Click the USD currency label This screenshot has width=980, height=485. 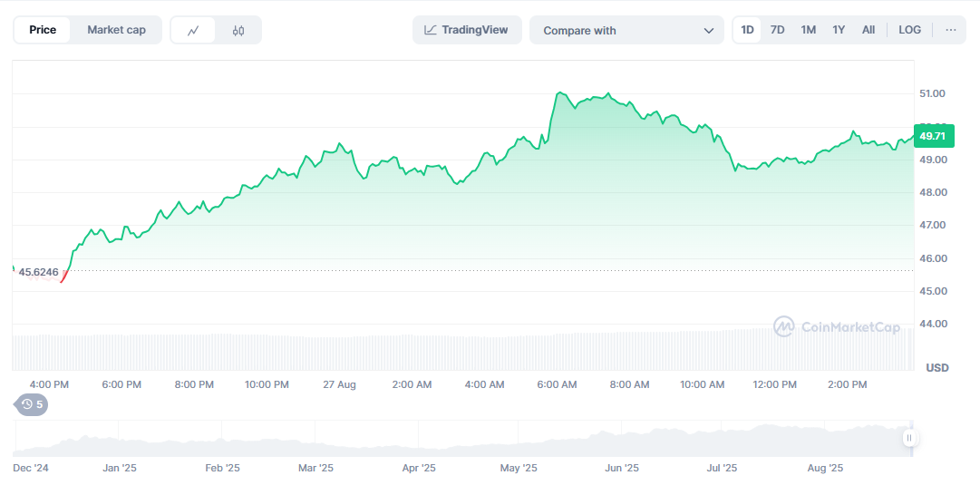pyautogui.click(x=936, y=368)
